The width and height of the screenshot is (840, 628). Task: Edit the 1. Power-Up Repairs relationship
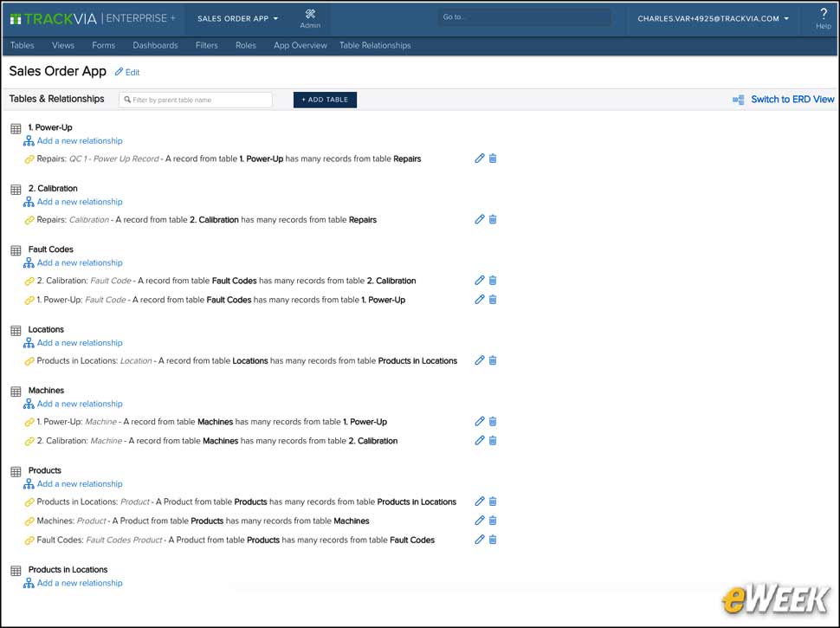[480, 158]
